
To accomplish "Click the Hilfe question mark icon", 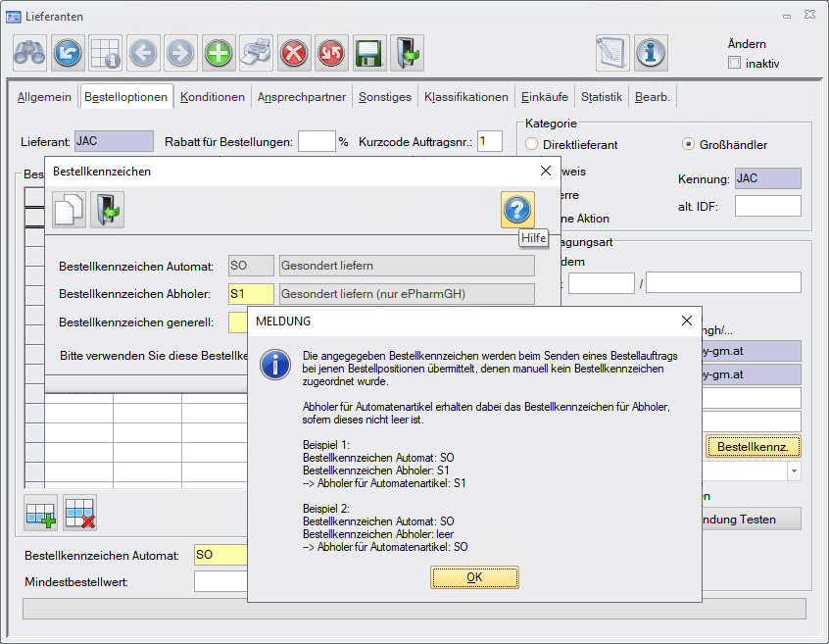I will pyautogui.click(x=517, y=209).
